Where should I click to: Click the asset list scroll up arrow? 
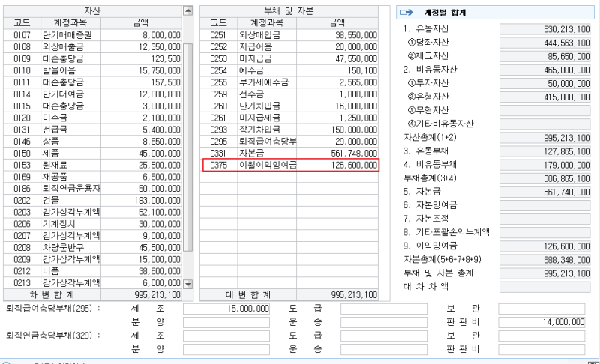coord(187,10)
